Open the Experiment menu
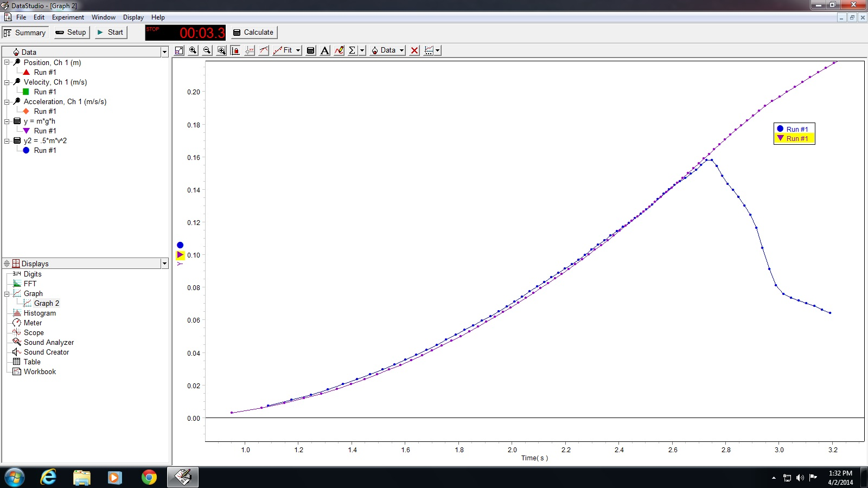 68,17
